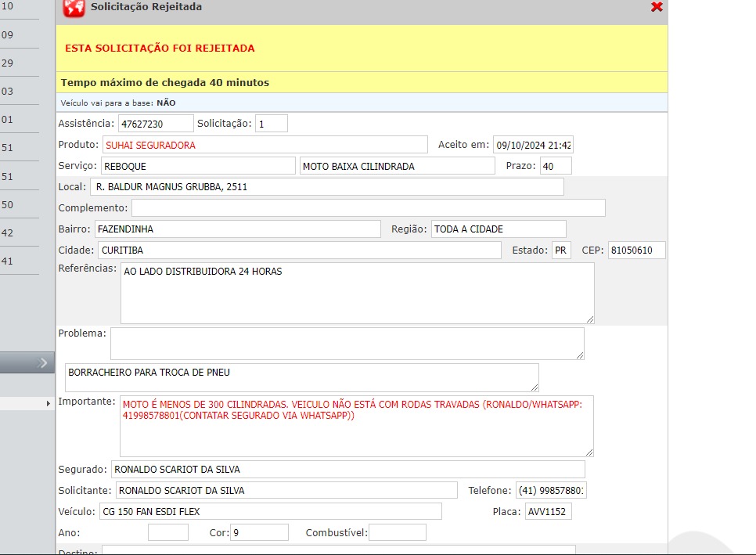Click the Assistência number field

click(156, 124)
